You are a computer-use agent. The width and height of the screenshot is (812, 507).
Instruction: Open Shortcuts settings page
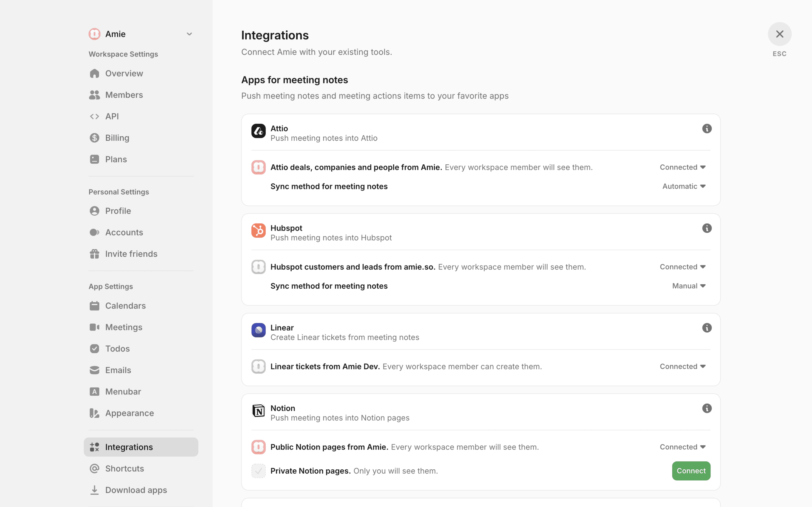coord(141,468)
